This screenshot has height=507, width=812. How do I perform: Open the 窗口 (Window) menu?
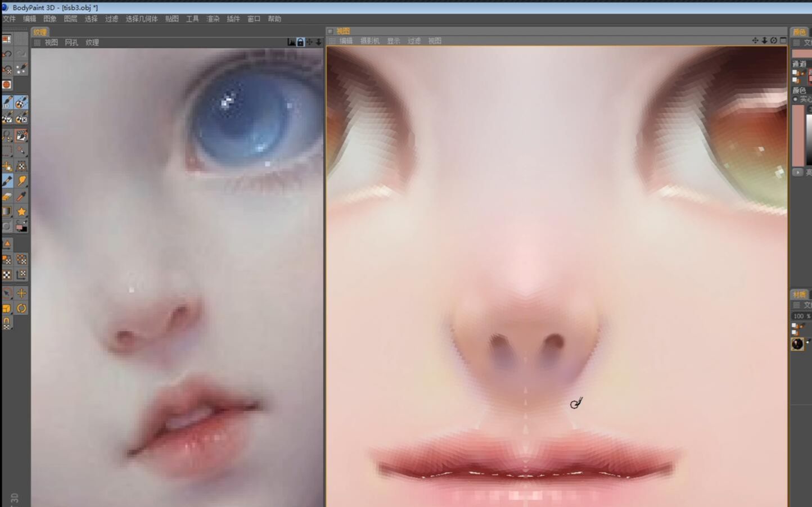[x=254, y=19]
